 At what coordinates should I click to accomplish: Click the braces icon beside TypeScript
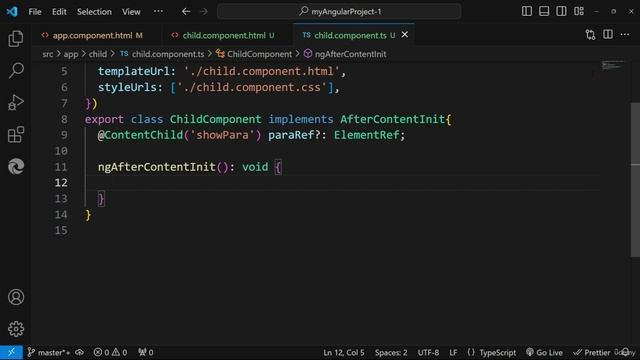[x=471, y=352]
